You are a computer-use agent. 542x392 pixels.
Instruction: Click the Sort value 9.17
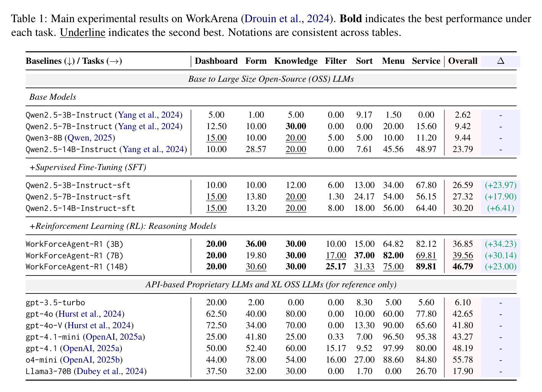pyautogui.click(x=364, y=115)
